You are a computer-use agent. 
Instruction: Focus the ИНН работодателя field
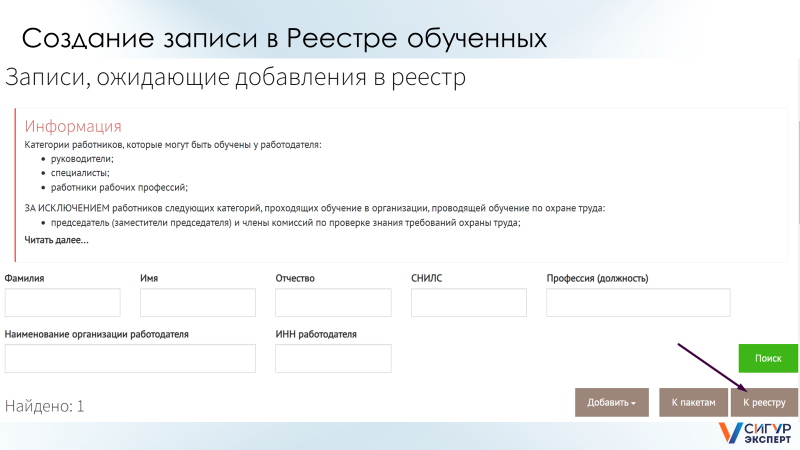pyautogui.click(x=333, y=358)
